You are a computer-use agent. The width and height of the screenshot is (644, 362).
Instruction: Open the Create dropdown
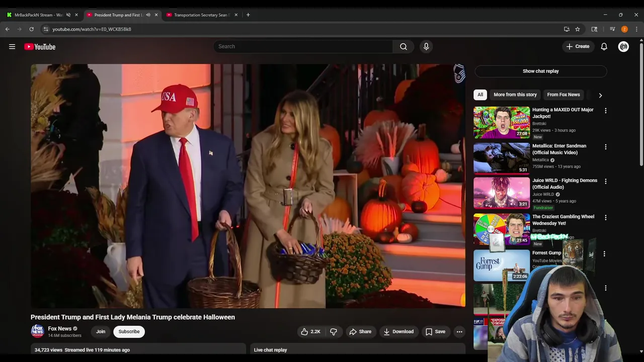pos(578,47)
